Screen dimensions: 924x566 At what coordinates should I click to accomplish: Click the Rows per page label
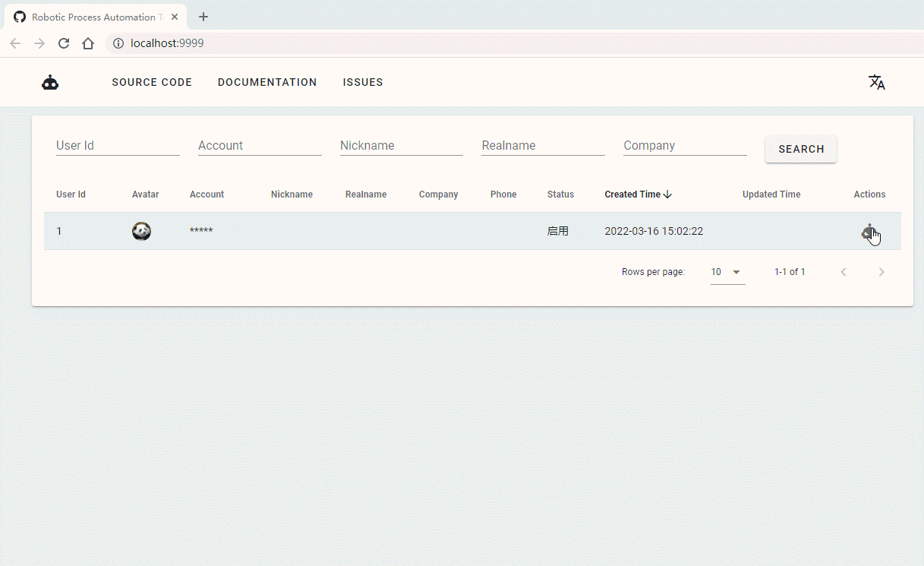pyautogui.click(x=653, y=272)
